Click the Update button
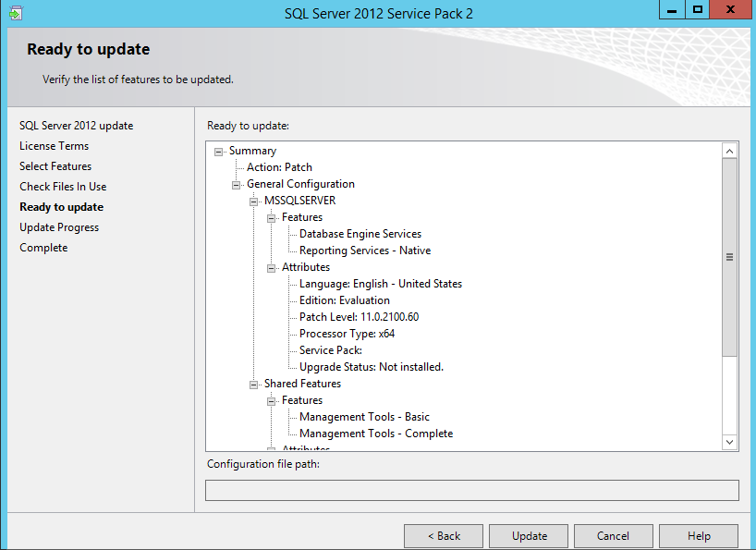 tap(530, 536)
